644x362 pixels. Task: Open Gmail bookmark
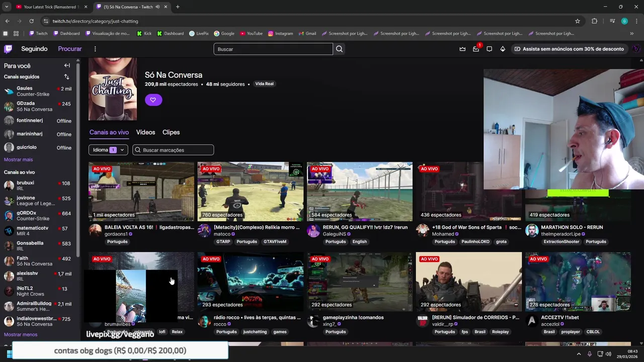[307, 34]
